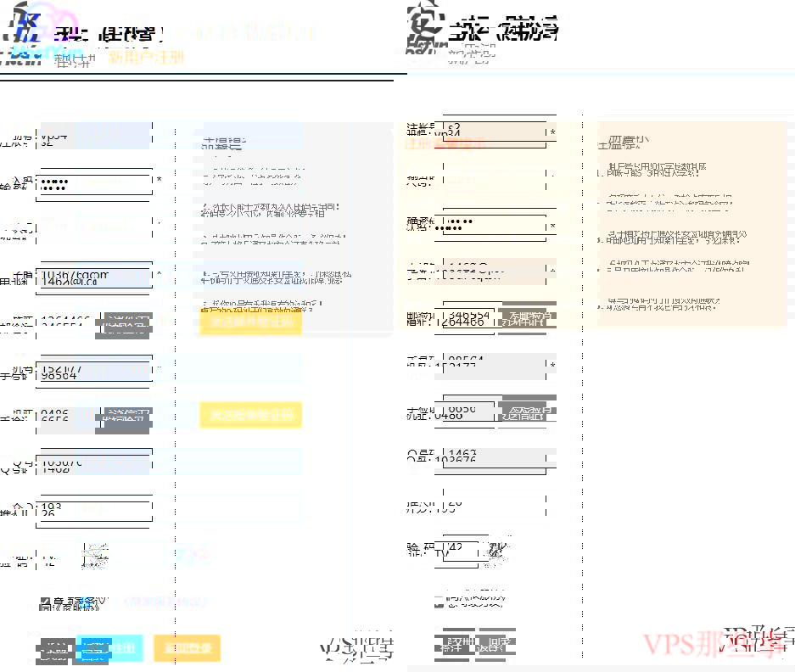
Task: Click the QQ number field in blue form
Action: tap(94, 462)
